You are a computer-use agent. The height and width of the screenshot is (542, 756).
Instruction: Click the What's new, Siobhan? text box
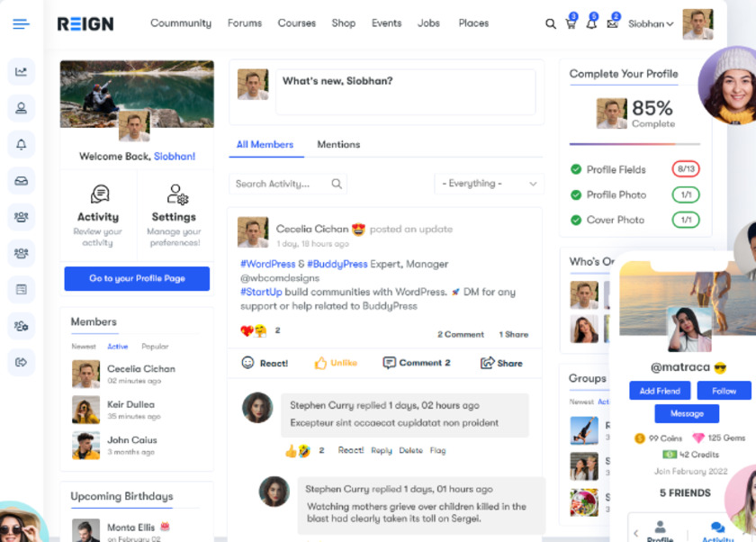[x=406, y=92]
